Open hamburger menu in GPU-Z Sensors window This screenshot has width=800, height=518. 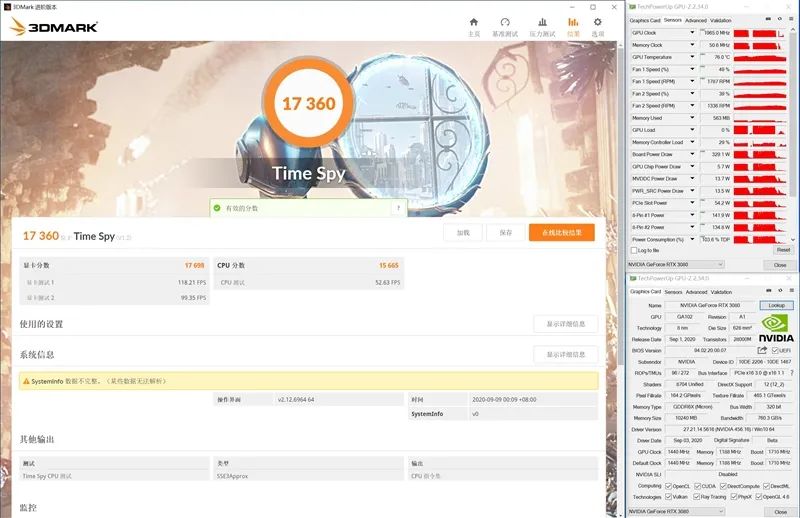[791, 19]
